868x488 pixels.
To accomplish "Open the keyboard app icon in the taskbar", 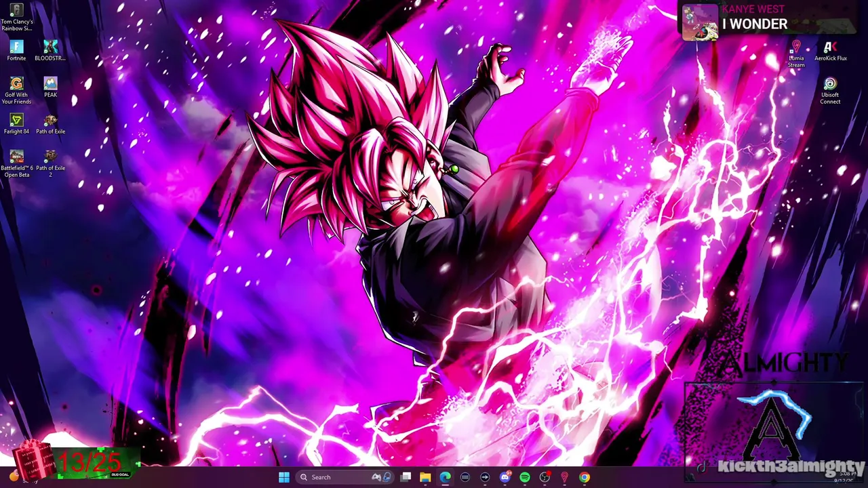I will (x=465, y=477).
